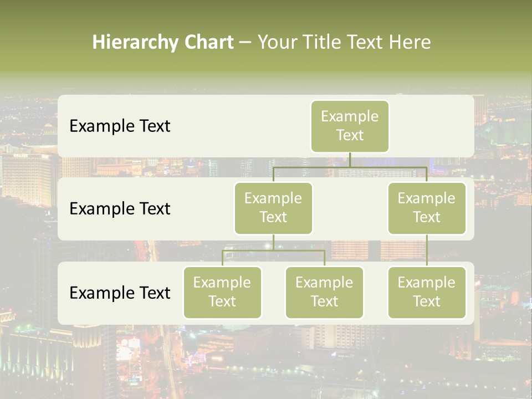Screen dimensions: 532x399
Task: Select the vertical connector directly below top box
Action: pyautogui.click(x=350, y=160)
